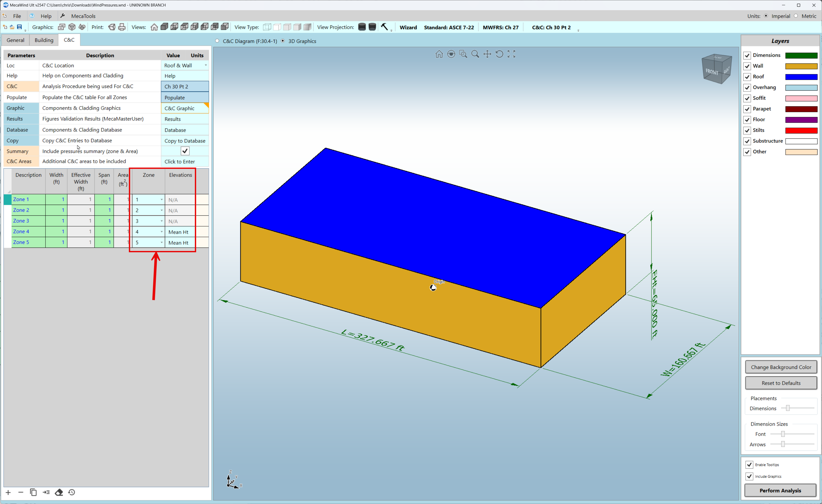Viewport: 822px width, 504px height.
Task: Click the eraser icon below the zone table
Action: (59, 492)
